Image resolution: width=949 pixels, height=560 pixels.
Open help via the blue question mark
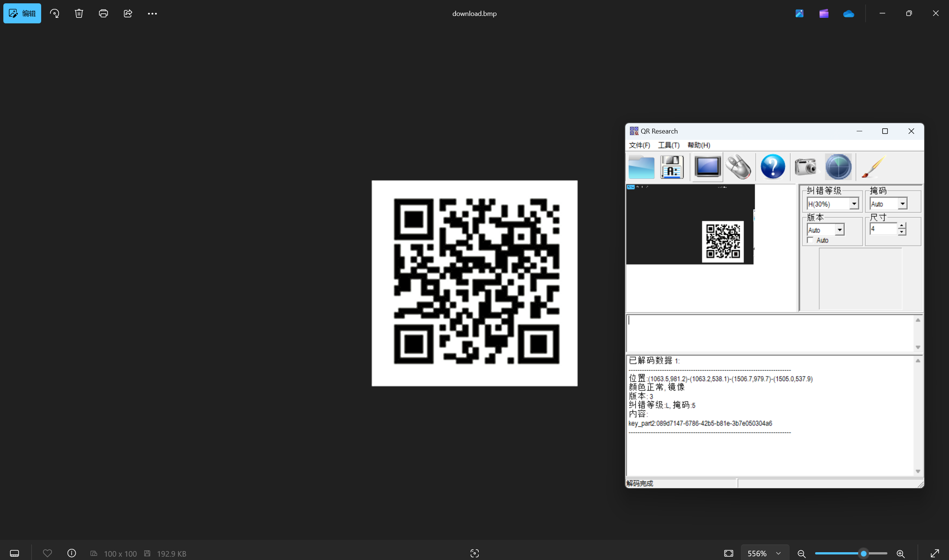(773, 167)
